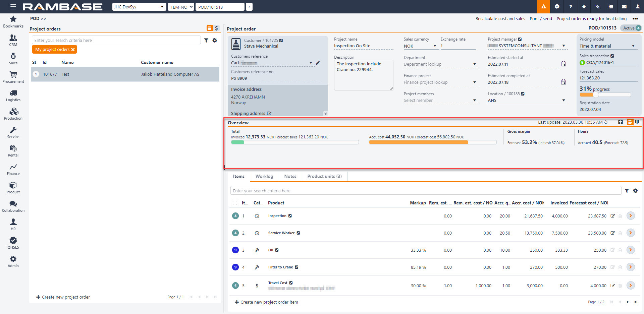Open item settings gear above items table
Image resolution: width=644 pixels, height=314 pixels.
(635, 191)
